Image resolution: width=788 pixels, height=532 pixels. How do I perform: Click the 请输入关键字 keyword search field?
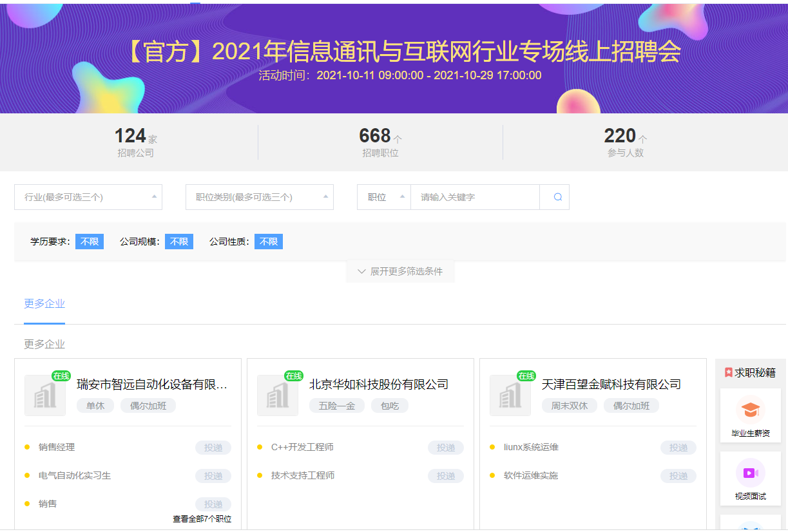(x=475, y=197)
